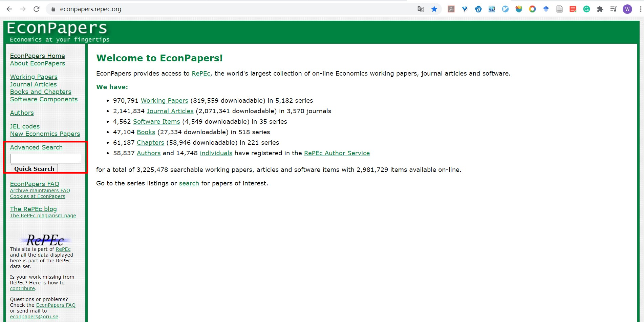Open the Working Papers listing
644x322 pixels.
click(34, 77)
